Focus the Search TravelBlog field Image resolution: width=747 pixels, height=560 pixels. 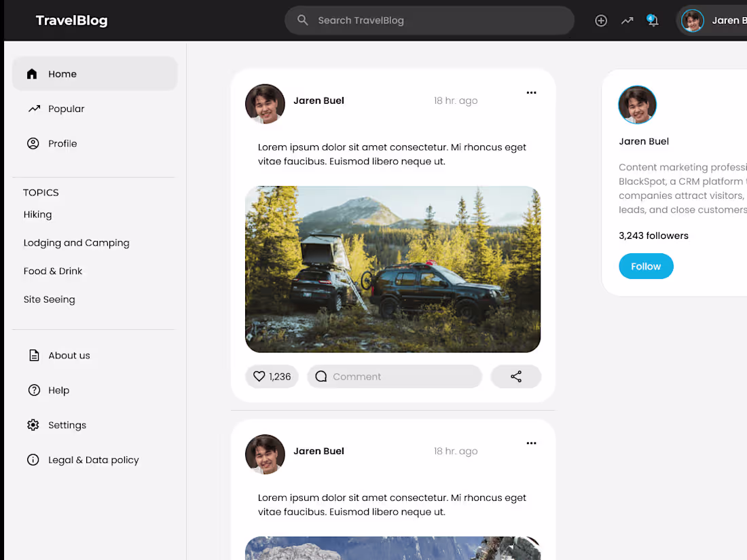[429, 20]
